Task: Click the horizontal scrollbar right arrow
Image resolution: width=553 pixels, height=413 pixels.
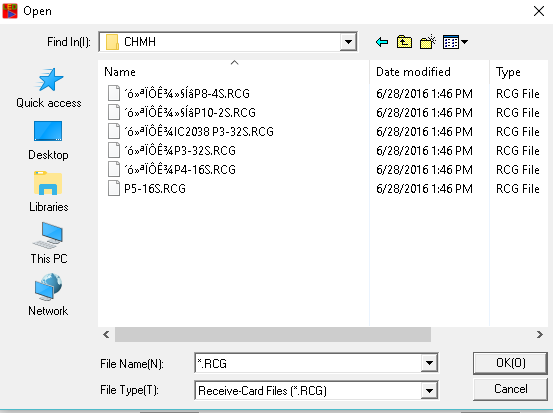Action: click(540, 334)
